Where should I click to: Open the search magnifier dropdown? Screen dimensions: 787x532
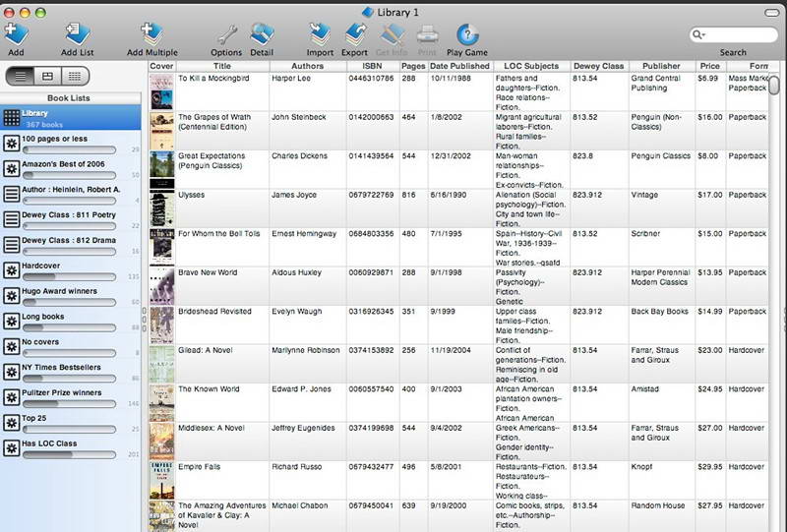point(698,34)
